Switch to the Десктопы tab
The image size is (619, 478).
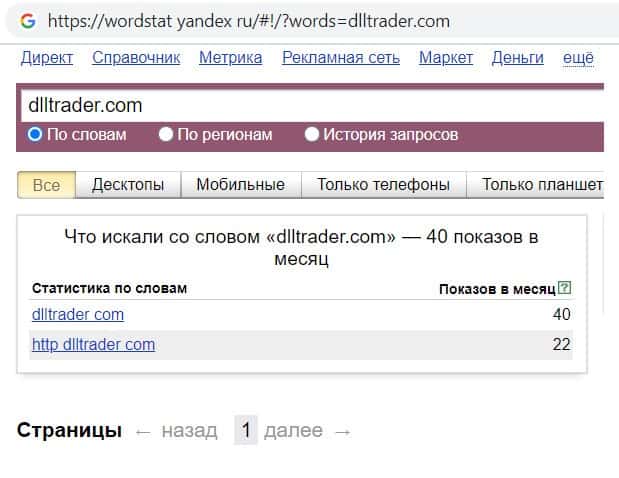click(x=128, y=185)
